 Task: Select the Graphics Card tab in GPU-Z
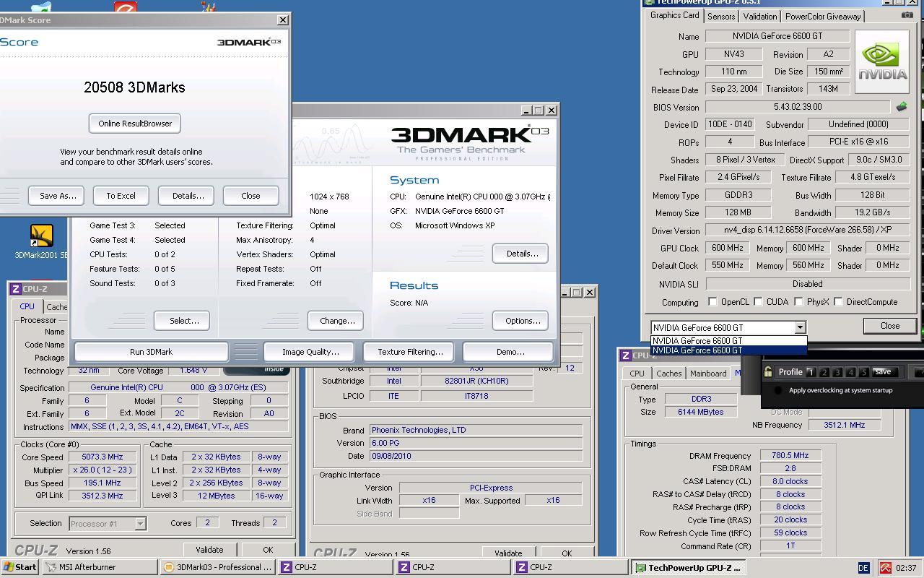coord(674,15)
